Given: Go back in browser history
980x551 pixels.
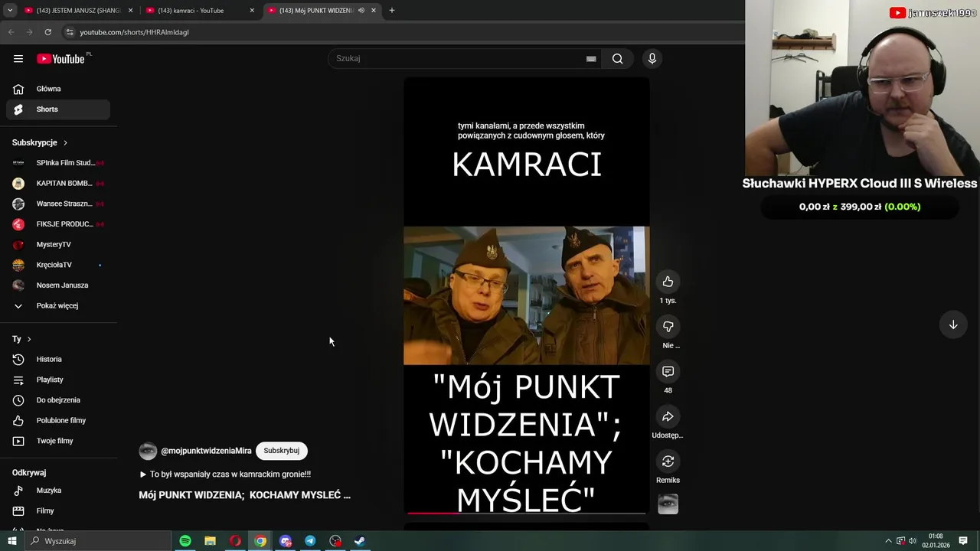Looking at the screenshot, I should pos(11,32).
